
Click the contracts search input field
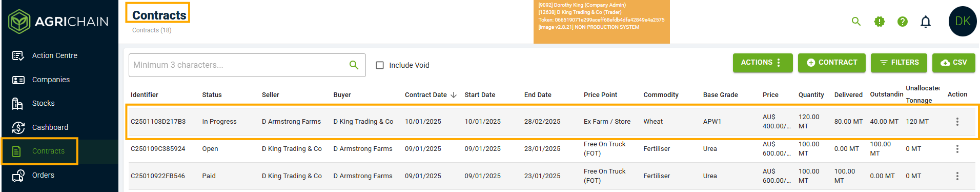[x=247, y=65]
